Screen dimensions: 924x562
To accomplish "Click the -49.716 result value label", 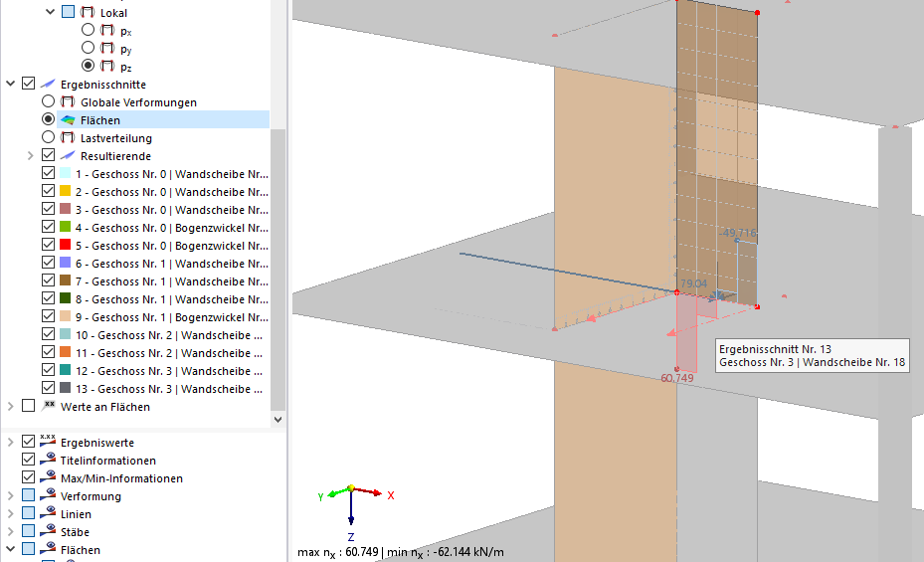I will pyautogui.click(x=737, y=232).
